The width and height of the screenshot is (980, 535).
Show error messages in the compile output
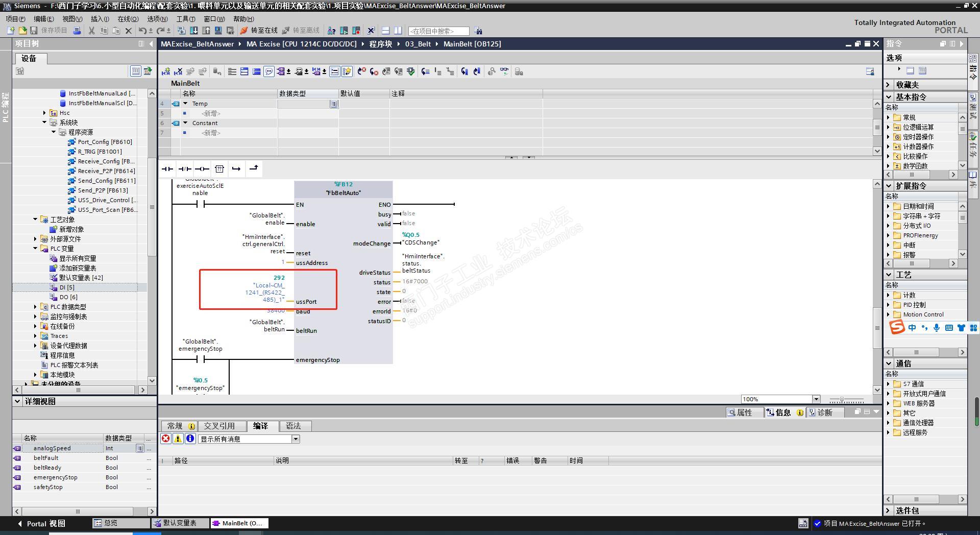tap(166, 439)
